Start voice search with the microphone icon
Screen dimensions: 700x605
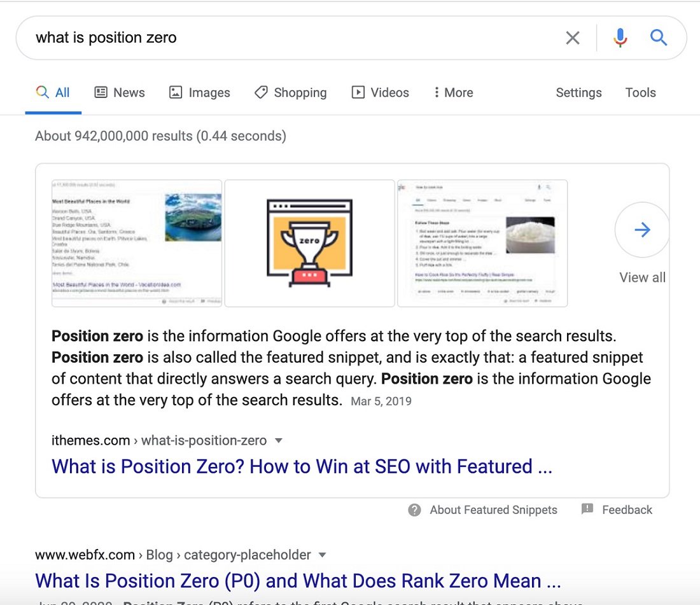[x=620, y=38]
